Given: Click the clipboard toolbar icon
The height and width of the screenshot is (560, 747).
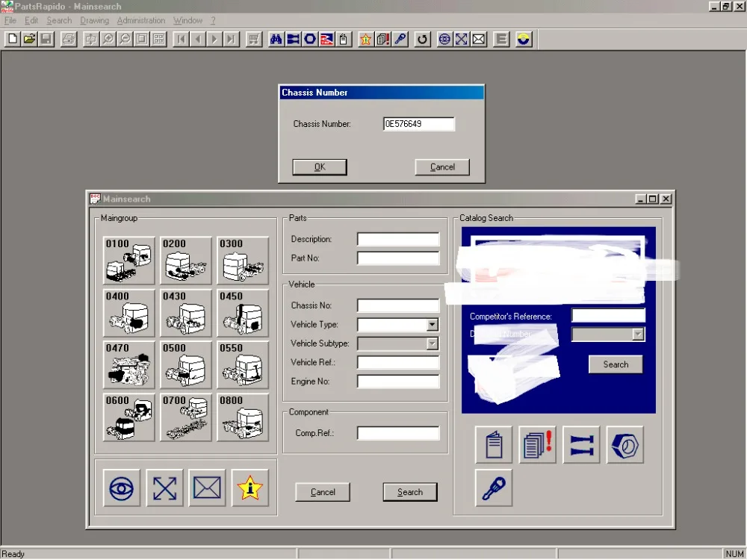Looking at the screenshot, I should 344,39.
